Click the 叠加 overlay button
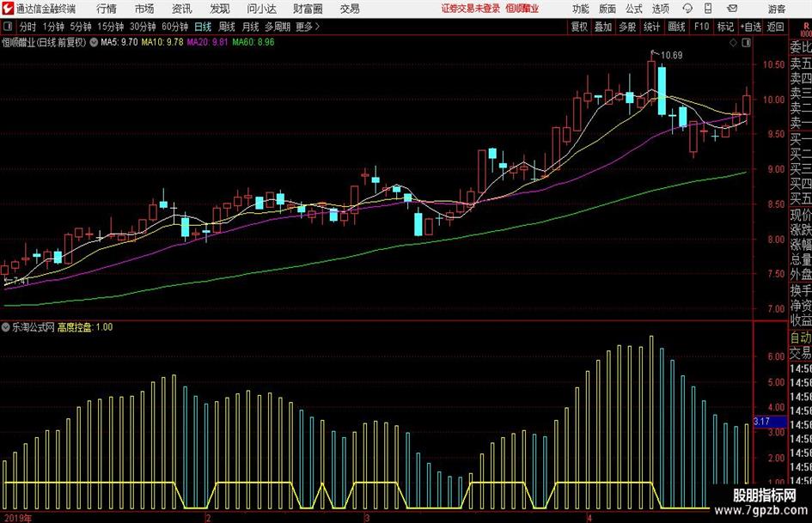This screenshot has width=812, height=523. (x=603, y=27)
